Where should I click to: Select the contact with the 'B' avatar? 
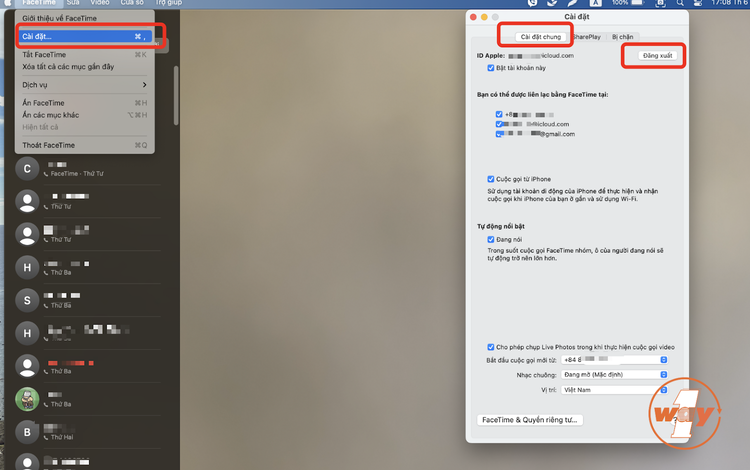click(88, 432)
